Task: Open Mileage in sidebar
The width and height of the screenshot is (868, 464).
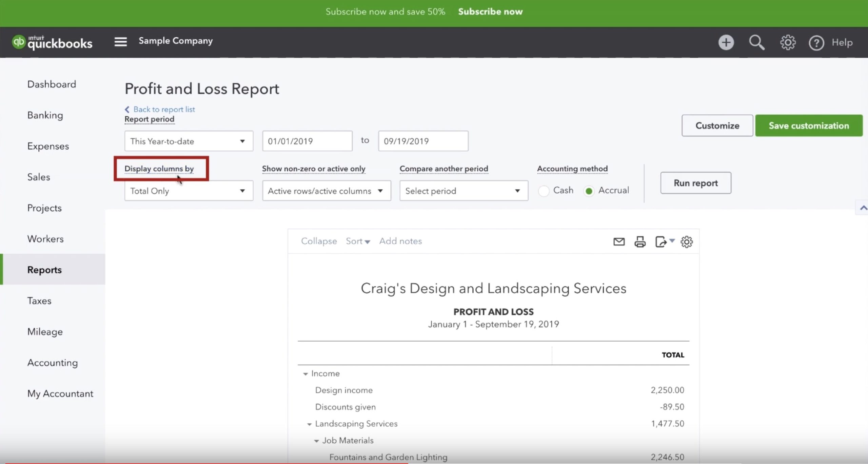Action: click(x=45, y=332)
